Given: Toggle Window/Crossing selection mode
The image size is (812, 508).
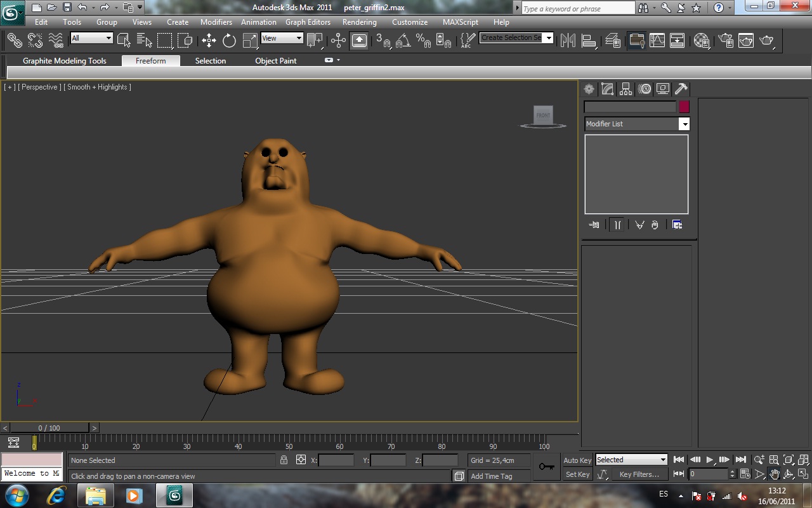Looking at the screenshot, I should pos(185,40).
